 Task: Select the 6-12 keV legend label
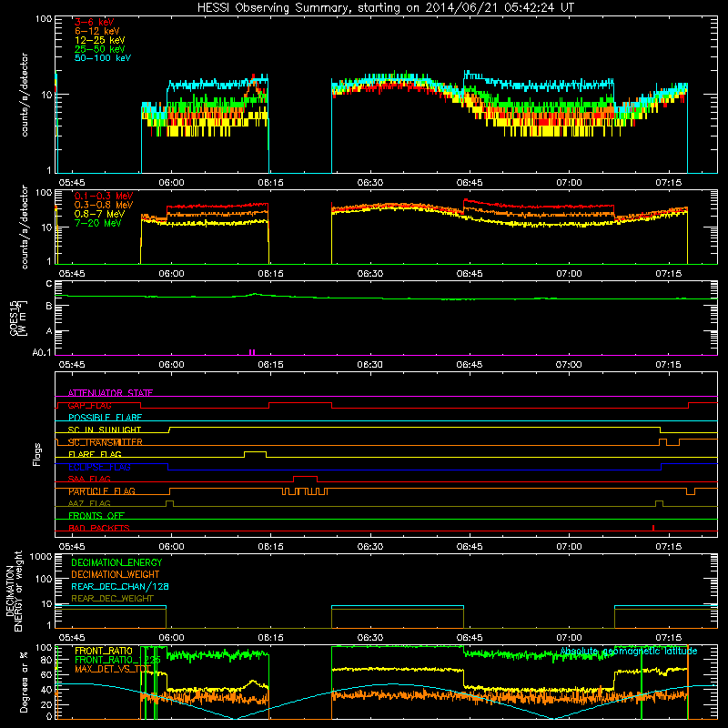point(97,31)
